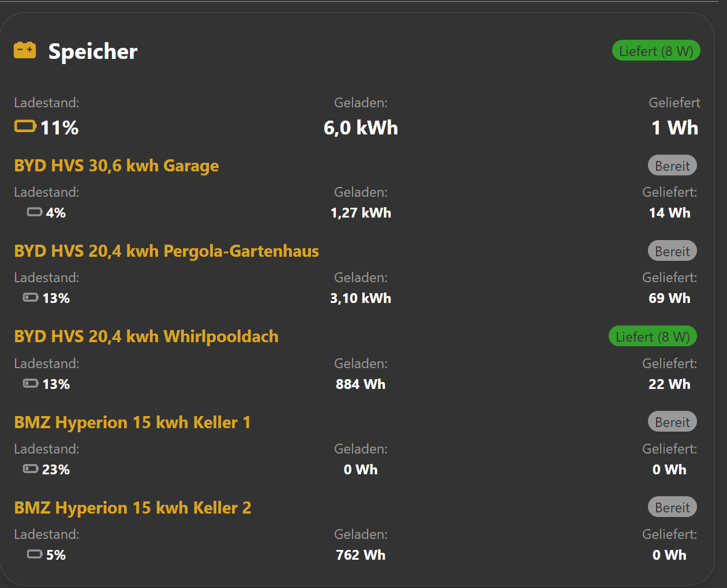Select BMZ Hyperion 15 kwh Keller 2
Image resolution: width=727 pixels, height=588 pixels.
click(132, 508)
